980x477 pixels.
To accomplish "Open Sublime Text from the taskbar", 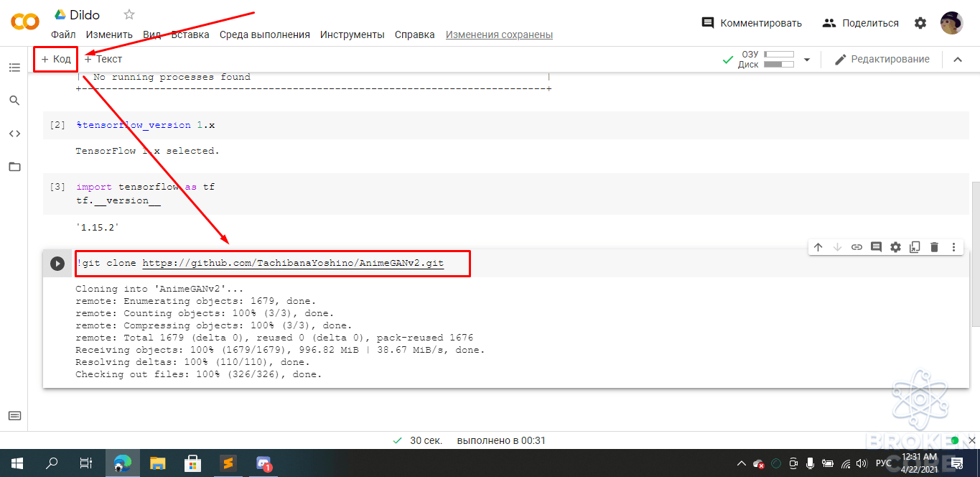I will point(228,463).
